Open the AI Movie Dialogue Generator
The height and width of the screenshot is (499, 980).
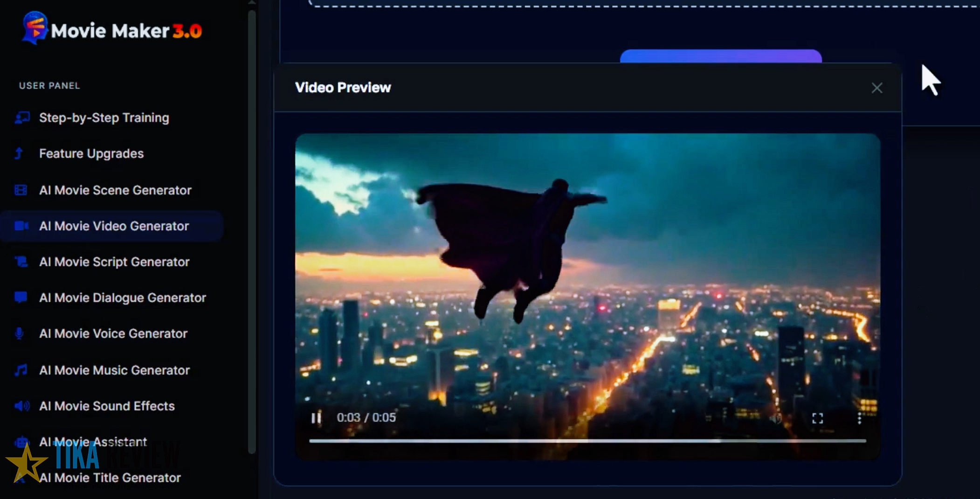pyautogui.click(x=122, y=298)
